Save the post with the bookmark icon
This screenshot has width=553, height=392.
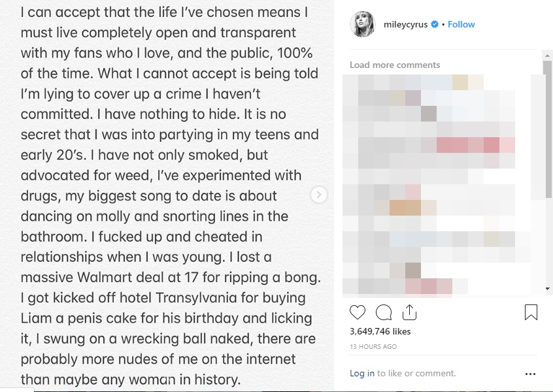[x=531, y=312]
